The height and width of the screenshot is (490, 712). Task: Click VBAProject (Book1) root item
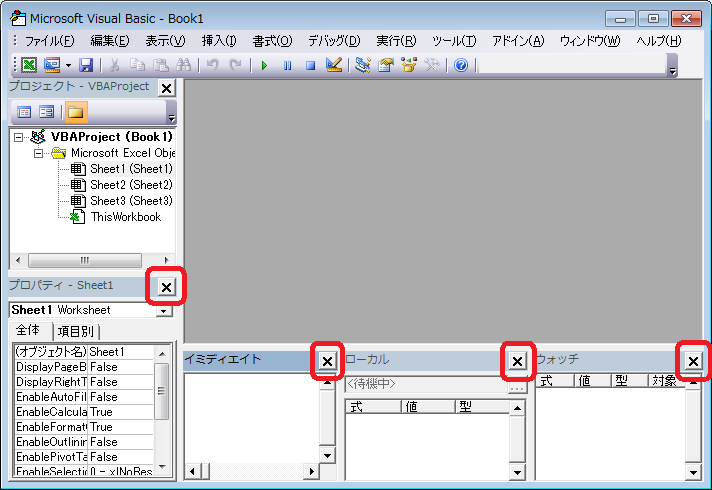click(x=111, y=137)
